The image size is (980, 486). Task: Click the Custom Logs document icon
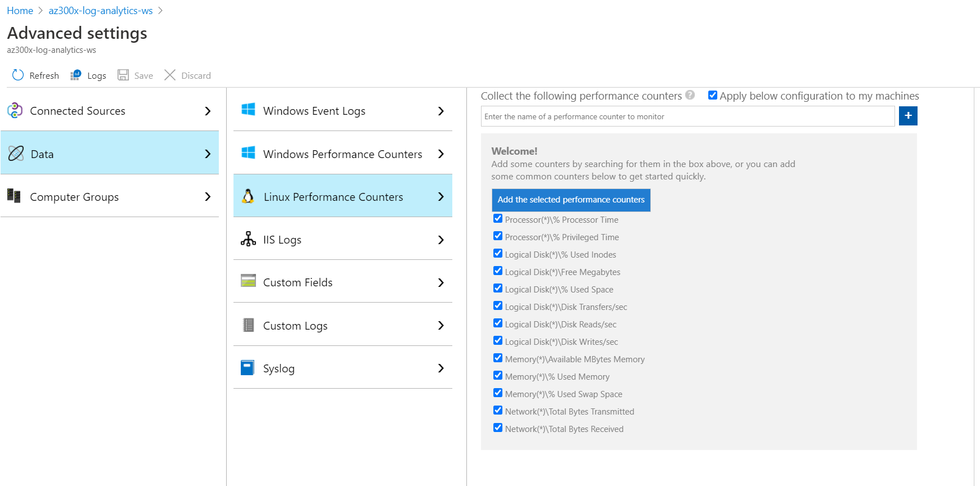click(248, 325)
